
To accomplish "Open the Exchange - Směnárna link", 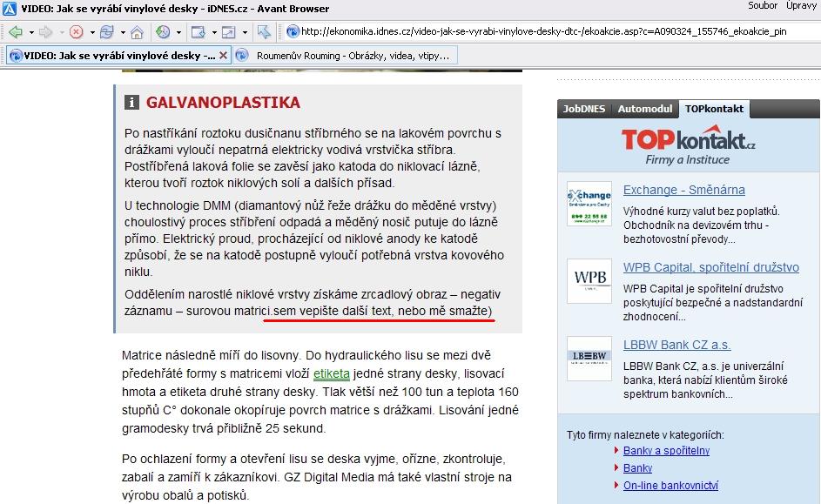I will tap(683, 190).
